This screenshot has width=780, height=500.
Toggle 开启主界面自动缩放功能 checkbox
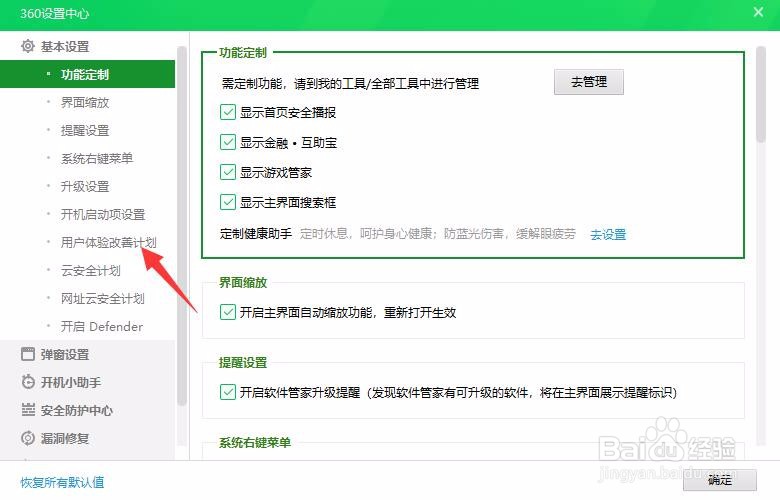click(x=228, y=312)
